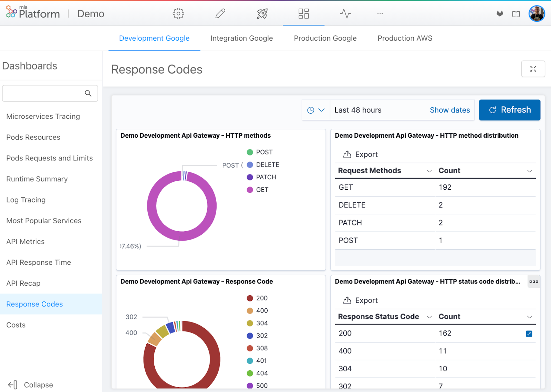Switch to the Production AWS tab
Image resolution: width=551 pixels, height=392 pixels.
tap(405, 38)
